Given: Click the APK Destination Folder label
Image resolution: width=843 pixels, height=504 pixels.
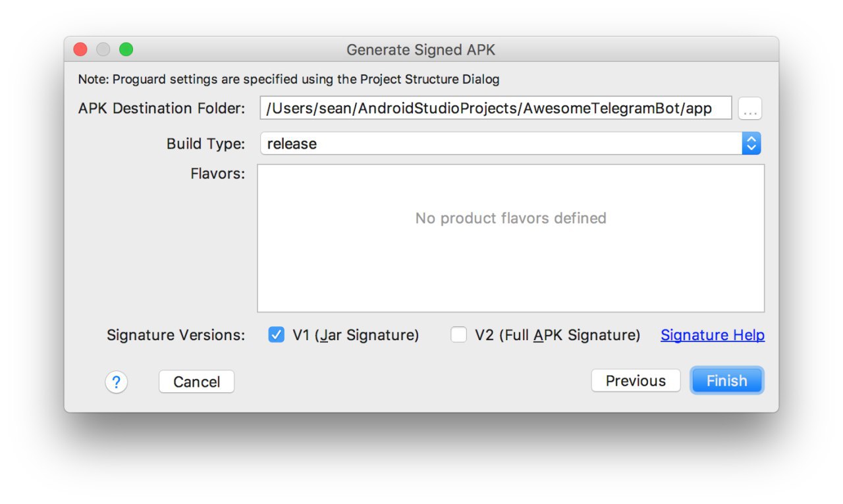Looking at the screenshot, I should (x=161, y=109).
